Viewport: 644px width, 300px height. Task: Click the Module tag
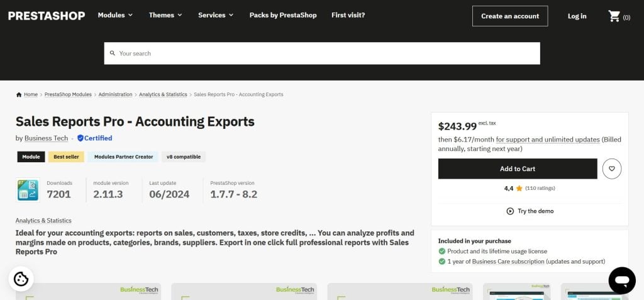(x=31, y=157)
